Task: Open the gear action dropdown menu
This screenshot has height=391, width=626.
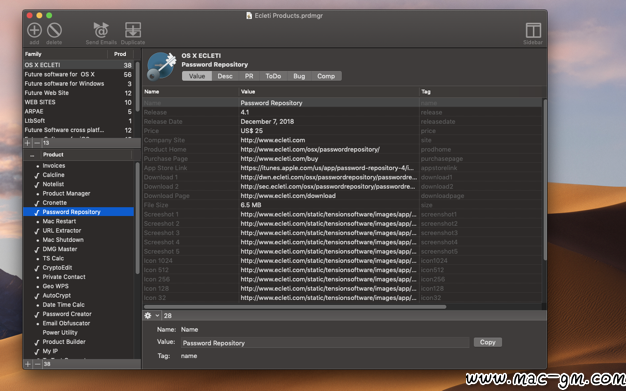Action: click(x=151, y=316)
